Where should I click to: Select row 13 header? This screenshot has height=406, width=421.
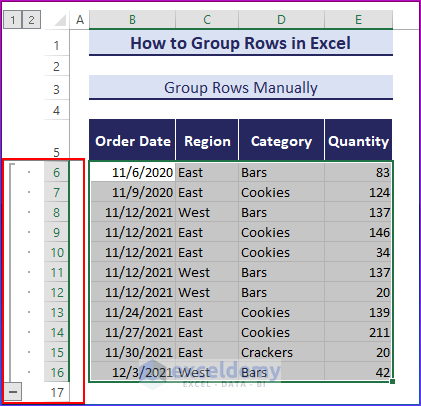tap(56, 312)
